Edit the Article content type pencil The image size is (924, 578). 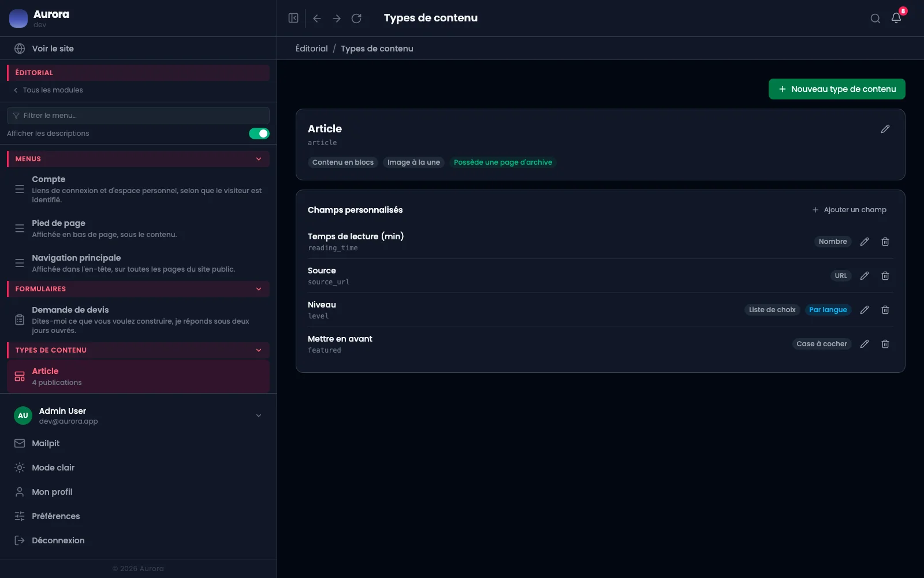click(x=885, y=129)
